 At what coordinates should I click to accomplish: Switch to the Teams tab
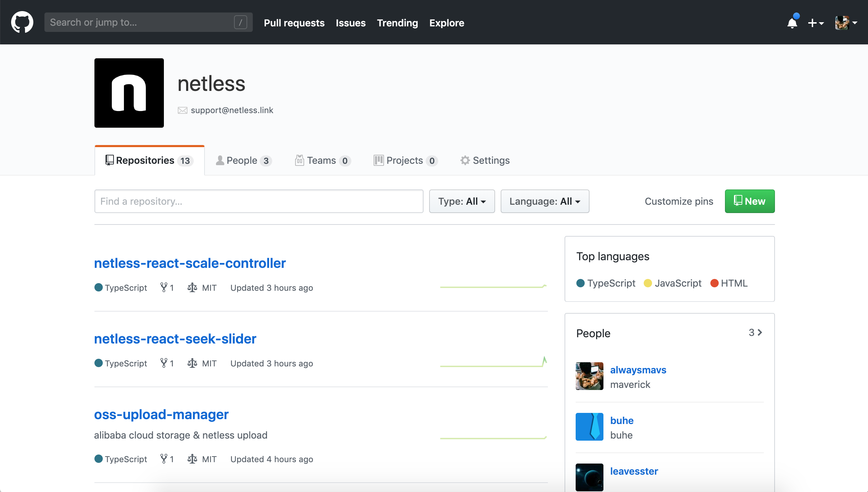coord(323,160)
